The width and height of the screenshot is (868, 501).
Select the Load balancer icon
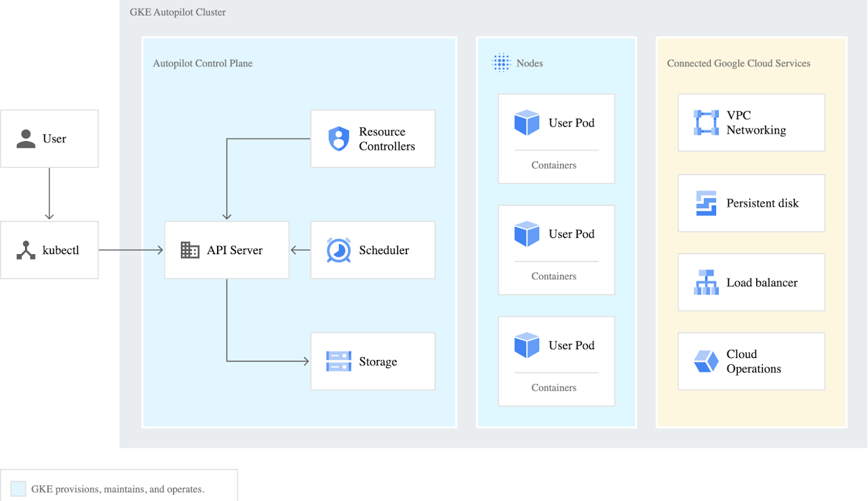(706, 283)
